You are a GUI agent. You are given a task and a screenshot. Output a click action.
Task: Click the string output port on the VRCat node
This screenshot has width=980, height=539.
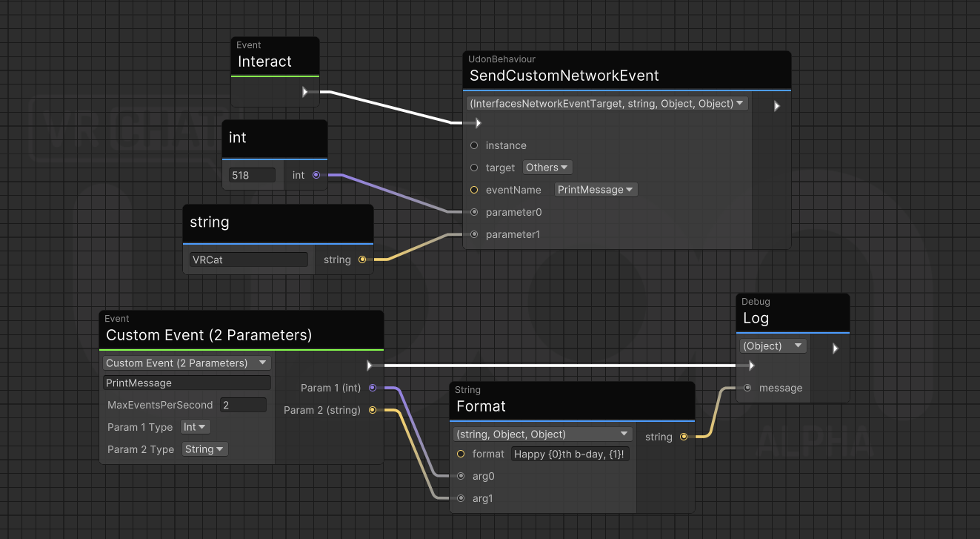(x=362, y=259)
